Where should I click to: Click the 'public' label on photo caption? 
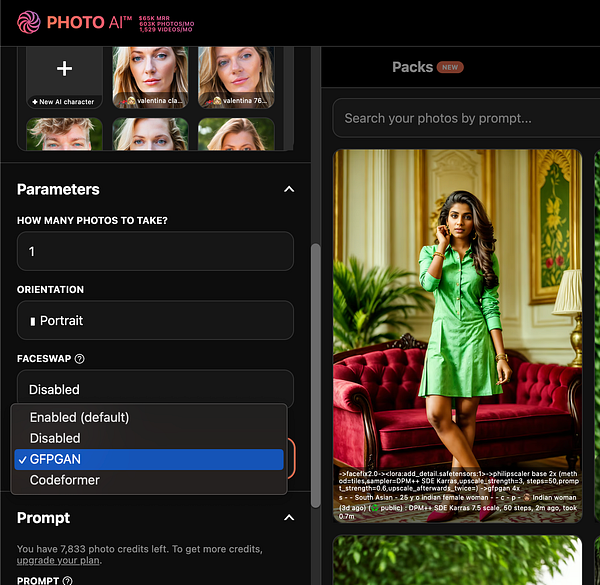pyautogui.click(x=391, y=508)
